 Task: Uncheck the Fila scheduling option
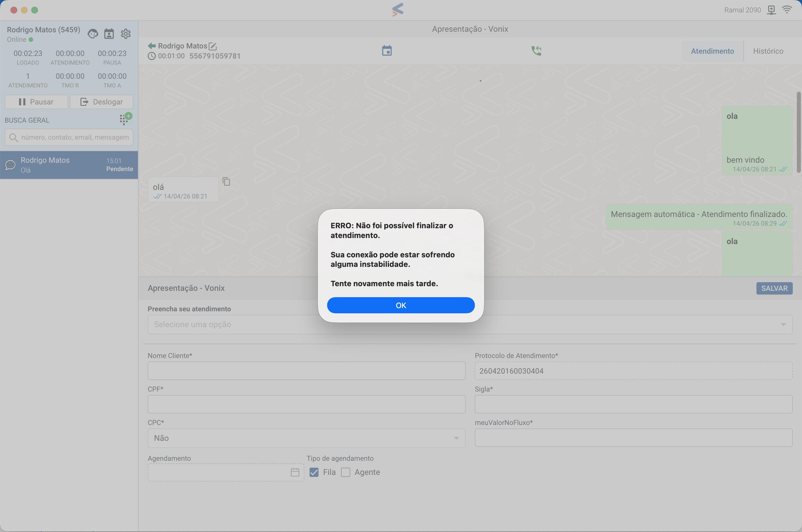click(x=314, y=472)
